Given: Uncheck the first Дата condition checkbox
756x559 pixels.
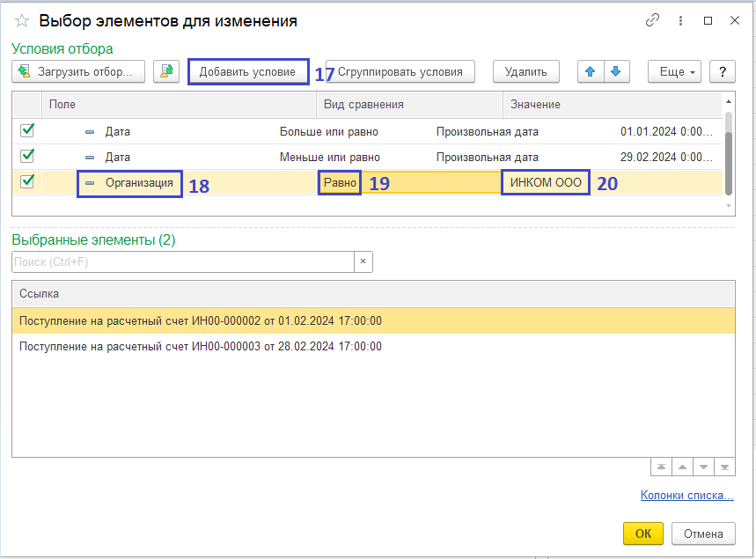Looking at the screenshot, I should click(x=27, y=131).
